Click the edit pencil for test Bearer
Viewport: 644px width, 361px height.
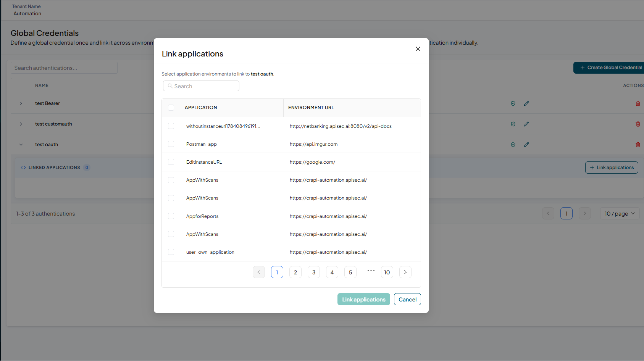point(526,103)
